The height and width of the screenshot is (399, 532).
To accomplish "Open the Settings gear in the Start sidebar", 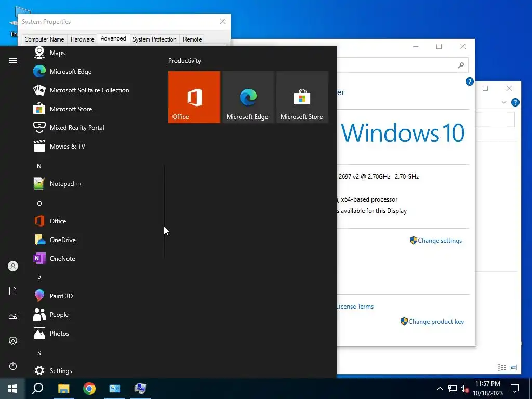I will tap(13, 341).
